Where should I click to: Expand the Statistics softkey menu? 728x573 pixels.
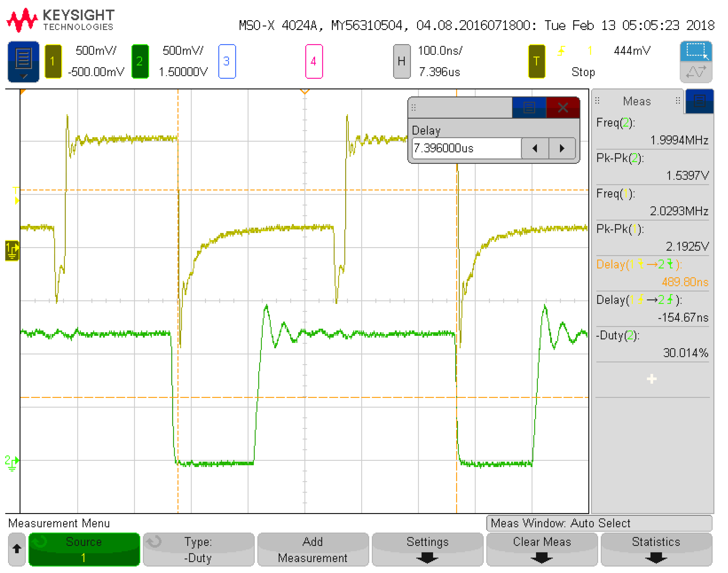(656, 550)
